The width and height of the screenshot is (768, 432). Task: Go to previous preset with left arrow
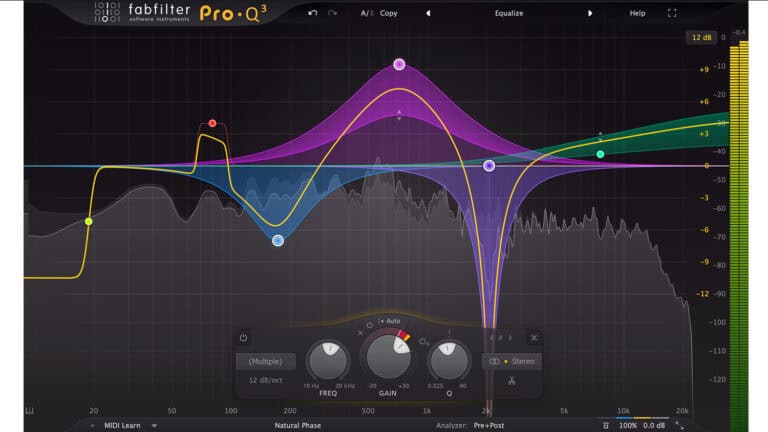[428, 13]
